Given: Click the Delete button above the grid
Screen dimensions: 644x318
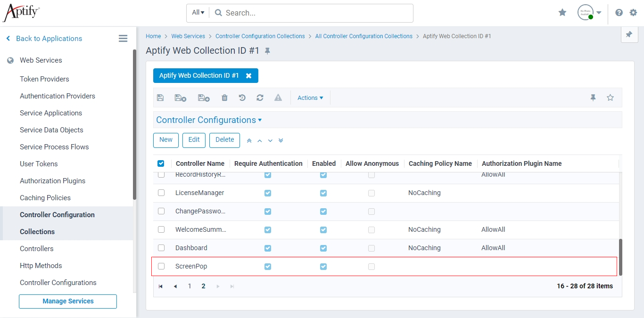Looking at the screenshot, I should 225,140.
